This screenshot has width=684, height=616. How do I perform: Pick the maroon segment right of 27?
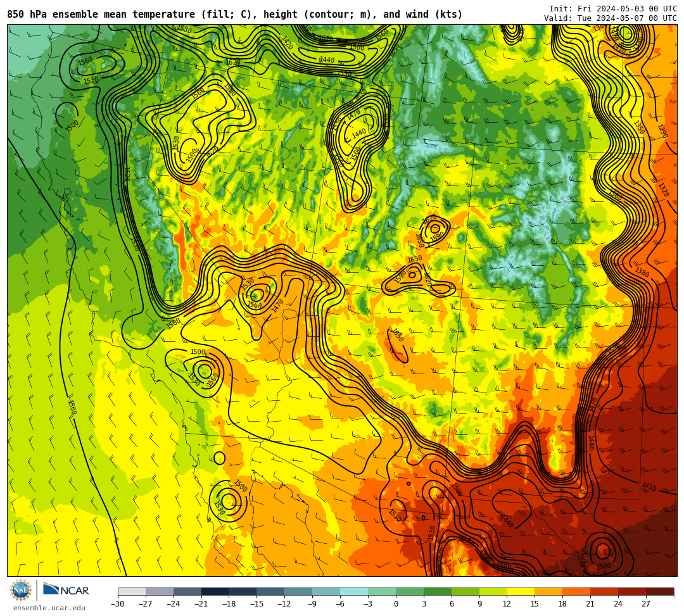coord(660,591)
